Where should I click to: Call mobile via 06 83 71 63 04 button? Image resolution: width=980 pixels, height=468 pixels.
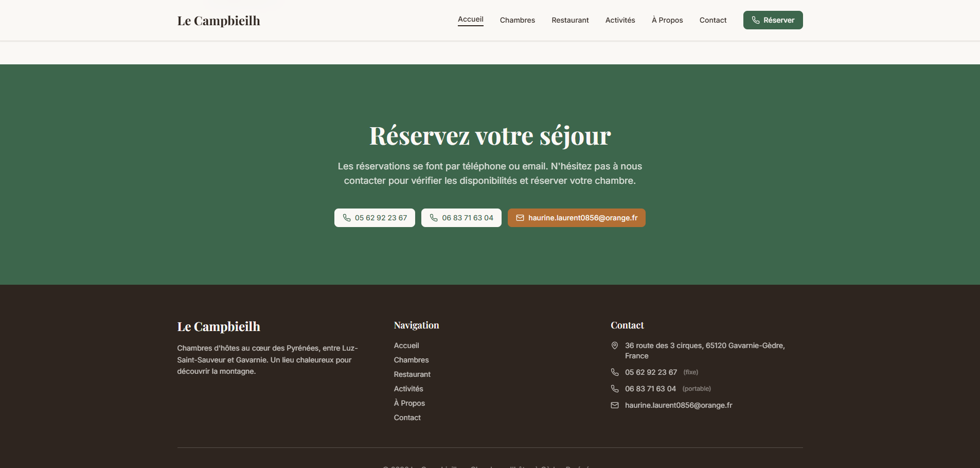pos(461,218)
